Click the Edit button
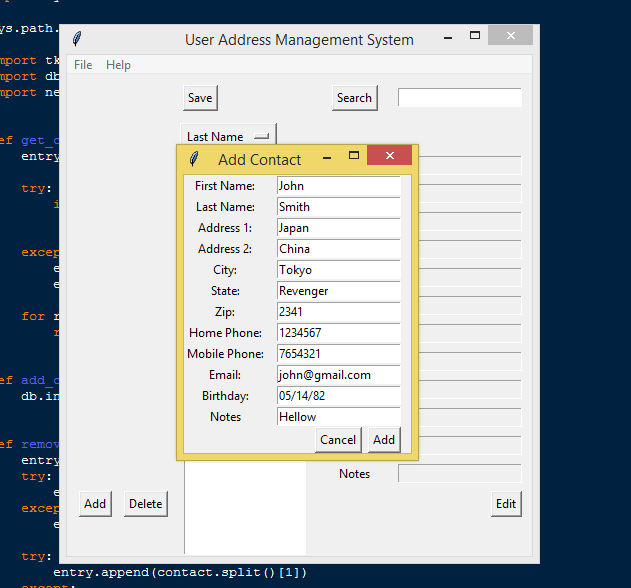The height and width of the screenshot is (588, 631). (x=506, y=504)
